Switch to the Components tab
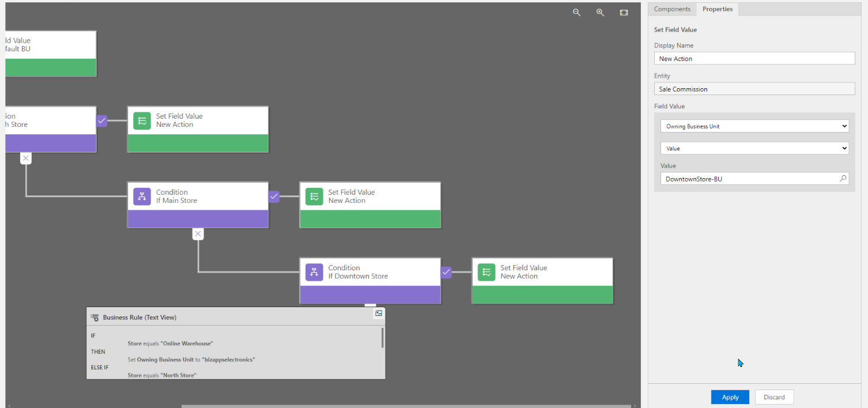Image resolution: width=868 pixels, height=408 pixels. [x=672, y=9]
